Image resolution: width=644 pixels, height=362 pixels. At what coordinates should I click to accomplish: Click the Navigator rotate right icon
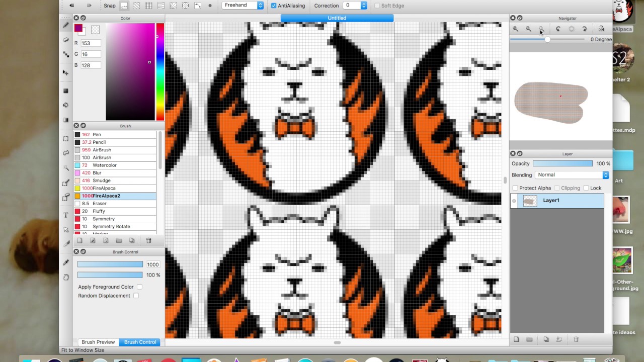[x=584, y=29]
